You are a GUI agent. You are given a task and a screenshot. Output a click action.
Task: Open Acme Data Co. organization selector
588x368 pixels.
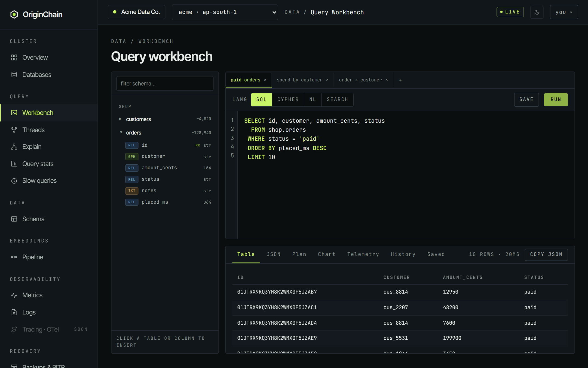point(136,12)
